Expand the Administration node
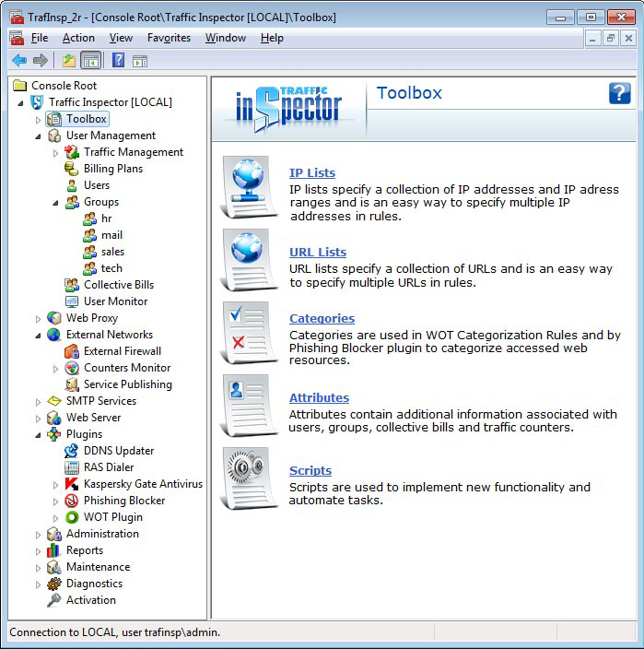 click(x=38, y=535)
